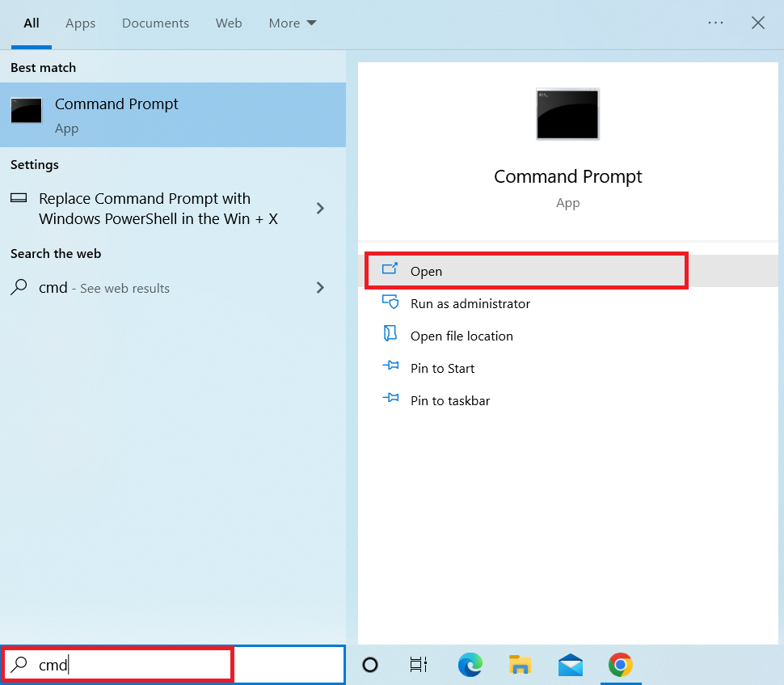This screenshot has width=784, height=685.
Task: Click the Open file location icon
Action: point(390,335)
